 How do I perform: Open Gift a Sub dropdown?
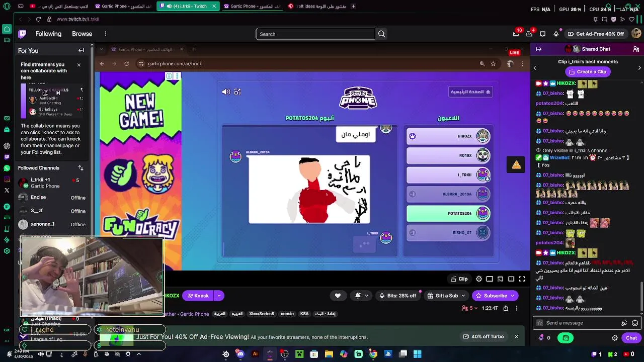point(447,296)
